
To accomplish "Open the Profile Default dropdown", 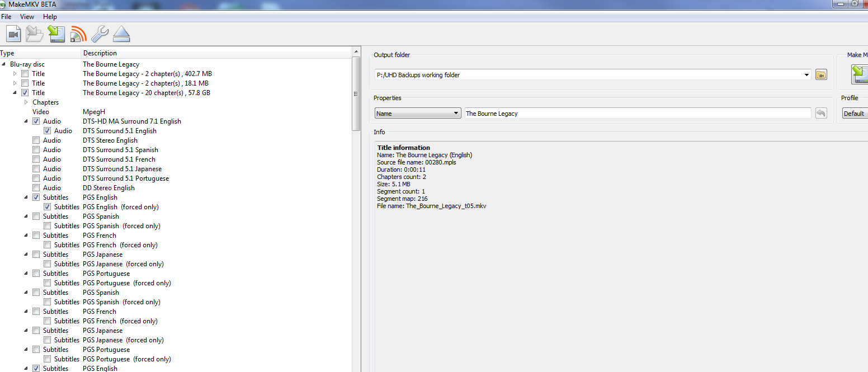I will coord(855,114).
